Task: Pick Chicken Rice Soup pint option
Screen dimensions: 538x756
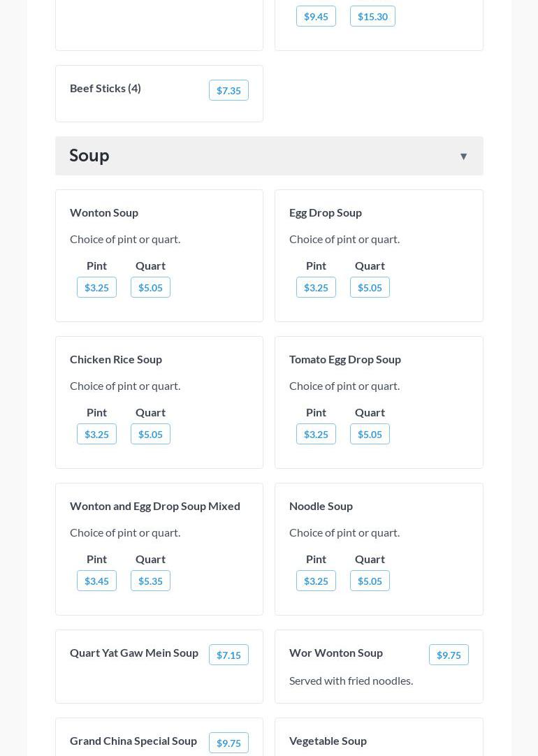Action: 96,435
